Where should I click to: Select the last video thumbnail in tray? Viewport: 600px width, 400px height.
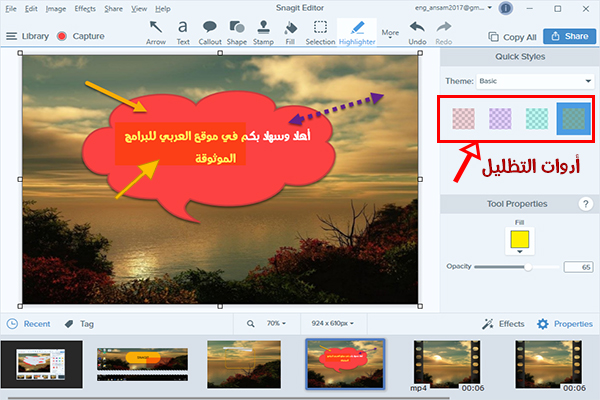(549, 364)
